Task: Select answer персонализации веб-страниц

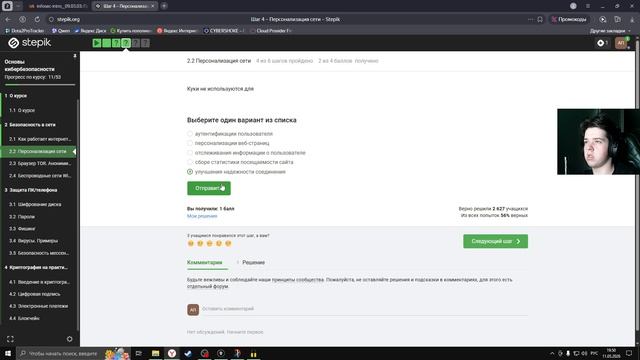Action: click(x=228, y=143)
